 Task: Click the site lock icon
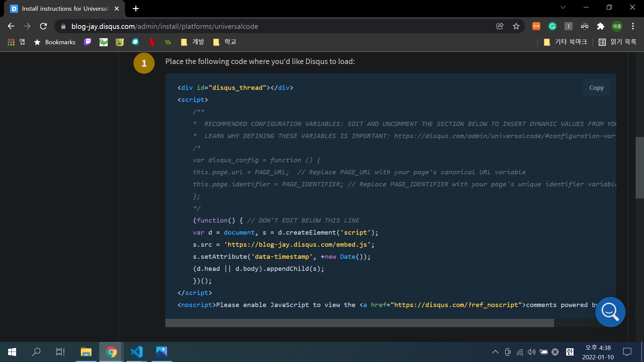point(63,26)
